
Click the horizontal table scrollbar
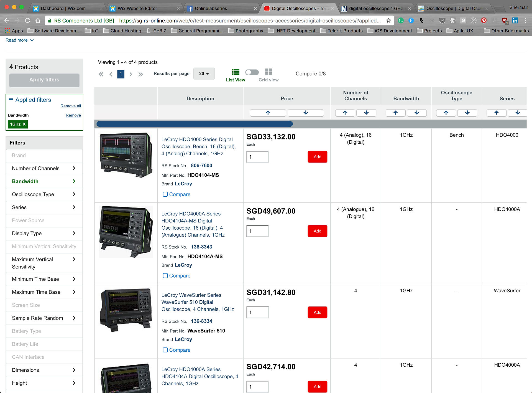click(x=195, y=124)
